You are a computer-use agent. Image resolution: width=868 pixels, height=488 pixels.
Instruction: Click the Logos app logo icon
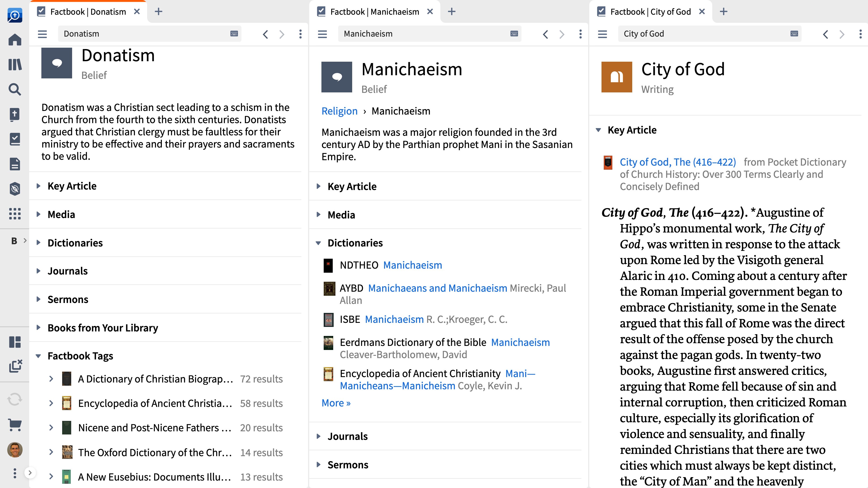[15, 15]
